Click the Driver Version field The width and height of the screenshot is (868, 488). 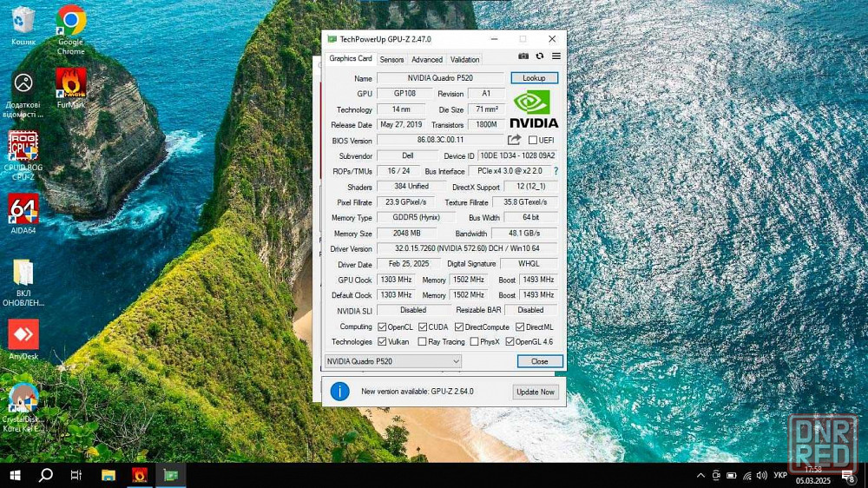pyautogui.click(x=467, y=248)
